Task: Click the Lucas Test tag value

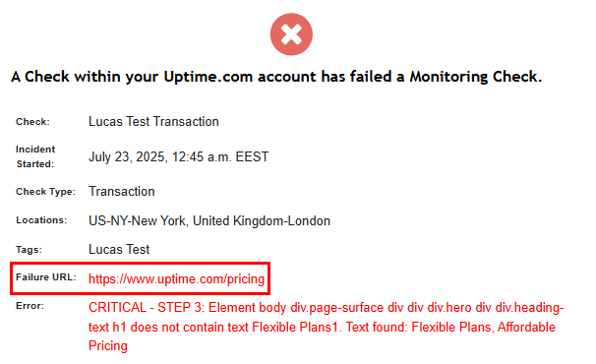Action: point(119,249)
